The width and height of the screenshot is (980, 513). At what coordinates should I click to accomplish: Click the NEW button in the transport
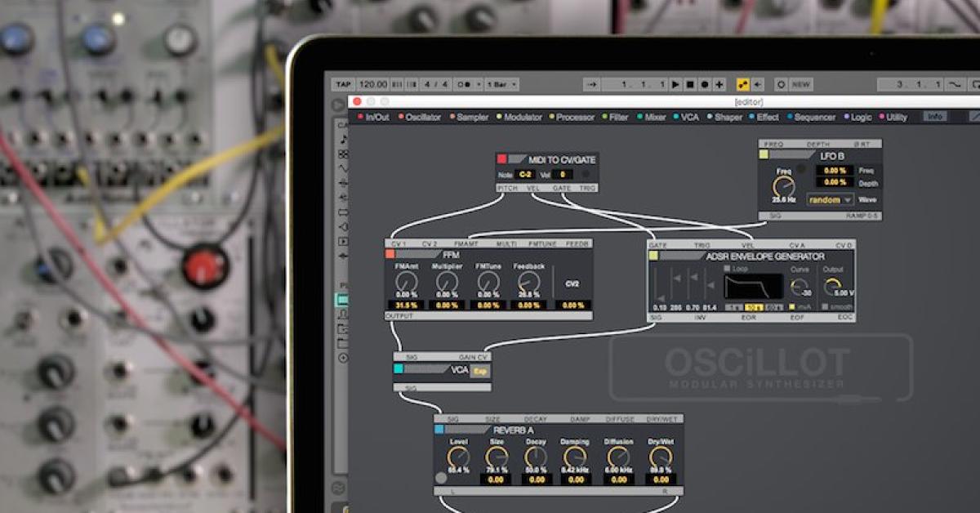click(801, 84)
